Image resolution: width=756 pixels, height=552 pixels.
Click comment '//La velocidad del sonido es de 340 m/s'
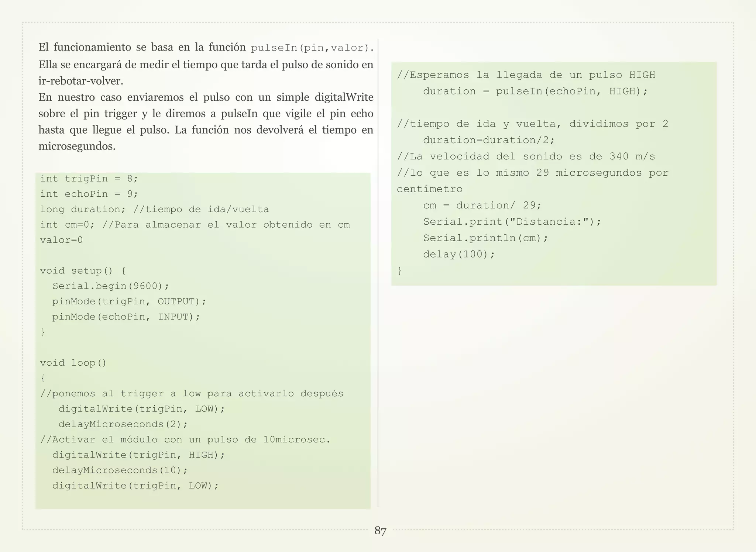click(x=526, y=156)
